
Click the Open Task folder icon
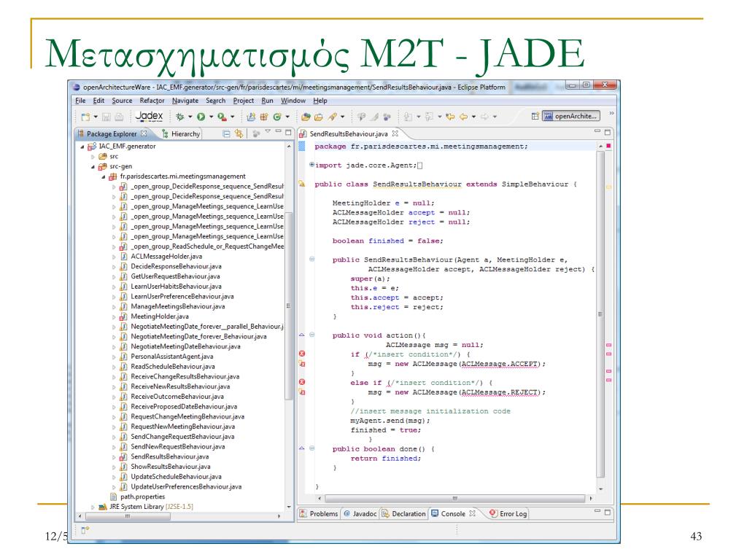[x=319, y=117]
